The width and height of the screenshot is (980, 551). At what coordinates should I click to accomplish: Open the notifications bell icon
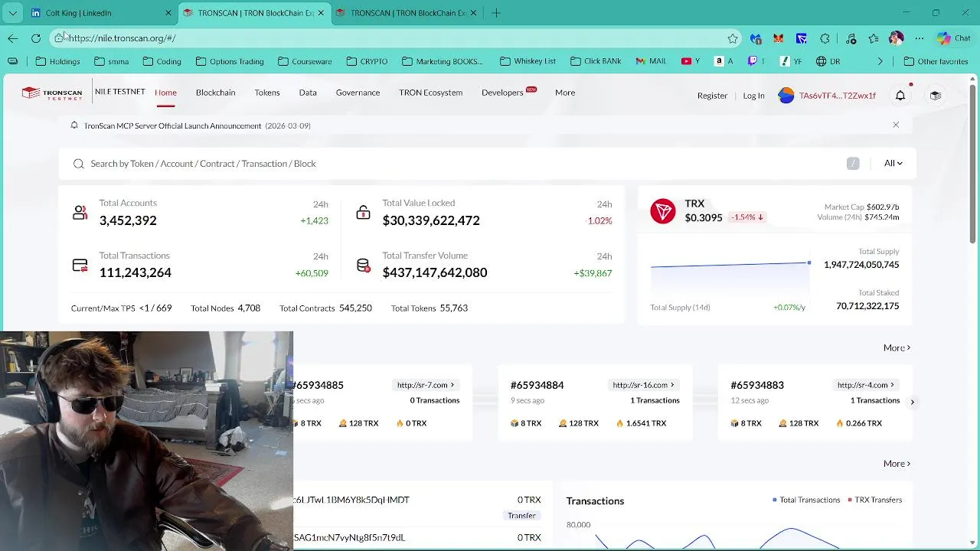click(900, 96)
